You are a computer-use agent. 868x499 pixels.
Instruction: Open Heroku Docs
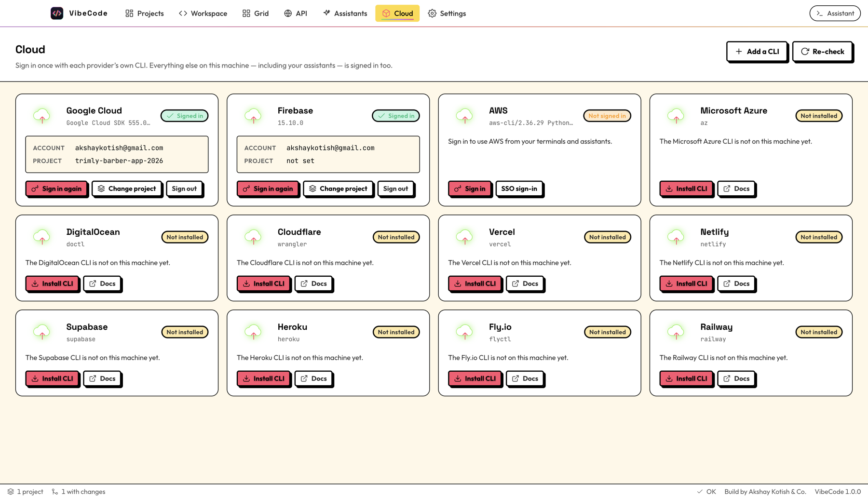pyautogui.click(x=313, y=378)
